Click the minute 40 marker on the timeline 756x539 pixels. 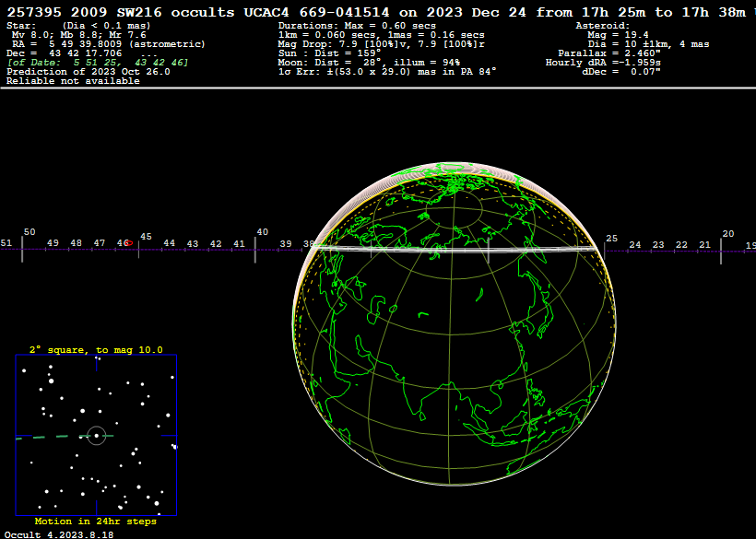[x=255, y=250]
